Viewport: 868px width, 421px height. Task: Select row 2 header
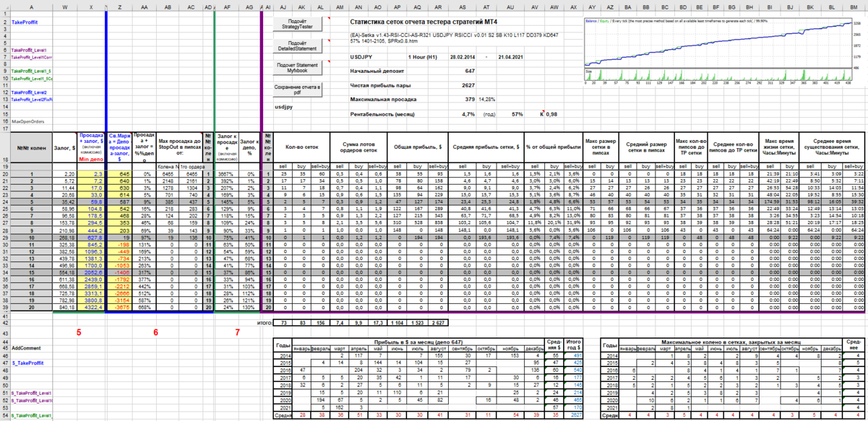(x=5, y=22)
